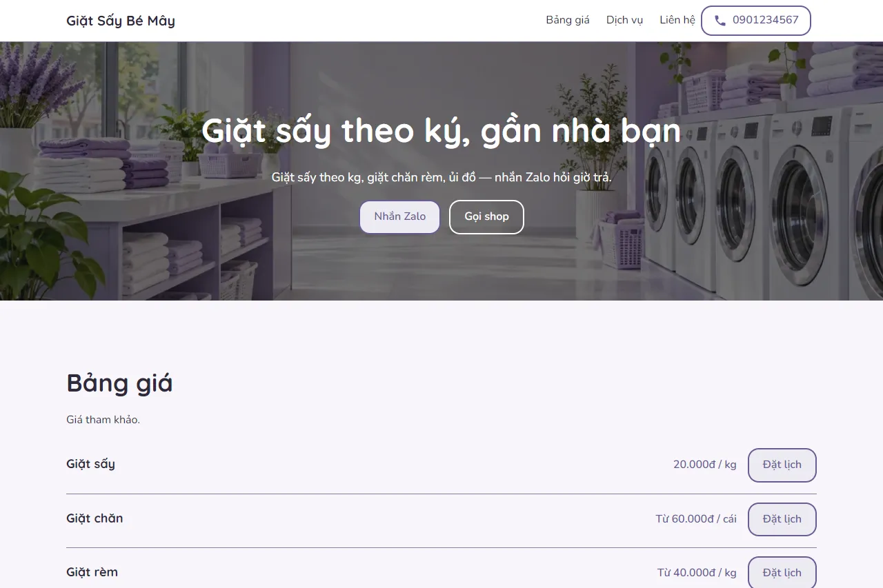Click the hero subtitle about Zalo
Viewport: 883px width, 588px height.
[441, 178]
